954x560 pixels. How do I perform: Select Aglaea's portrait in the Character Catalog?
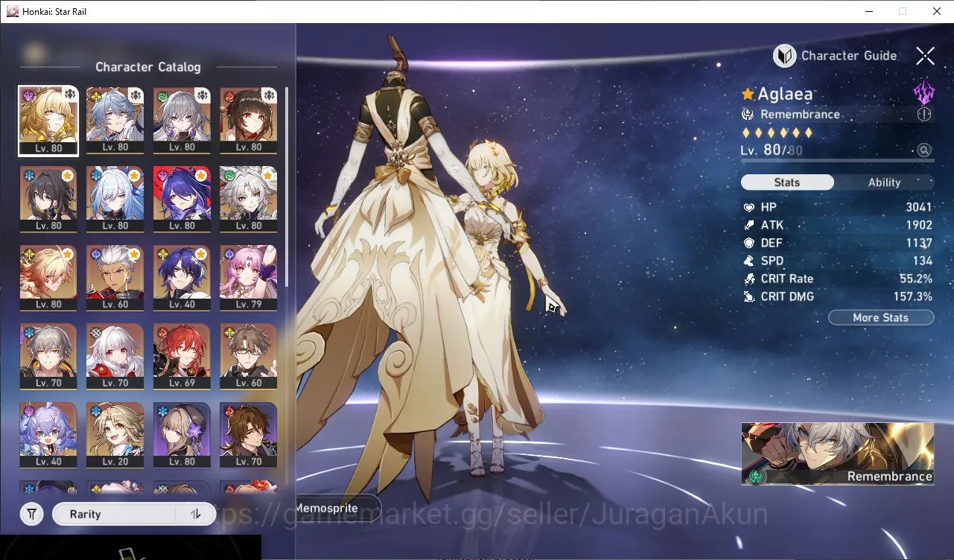48,121
